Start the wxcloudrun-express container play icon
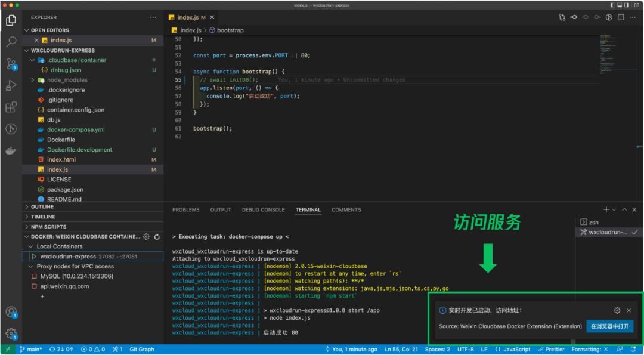The image size is (644, 355). point(34,257)
